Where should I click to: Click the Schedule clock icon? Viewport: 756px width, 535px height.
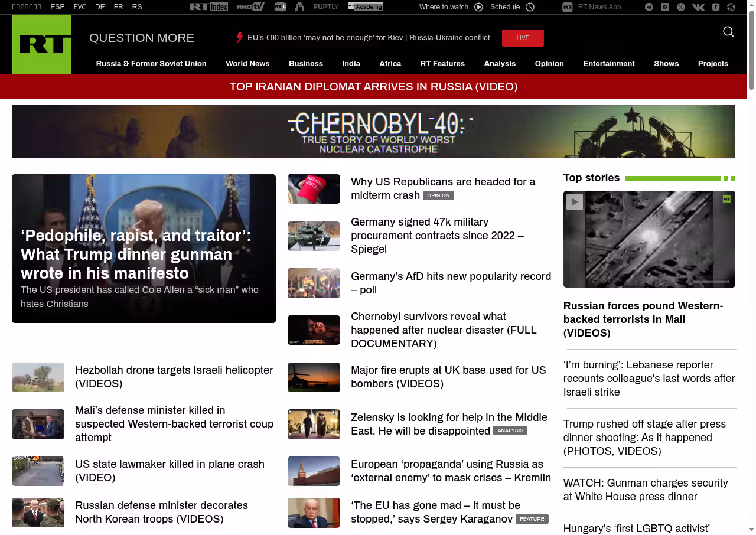[x=530, y=7]
